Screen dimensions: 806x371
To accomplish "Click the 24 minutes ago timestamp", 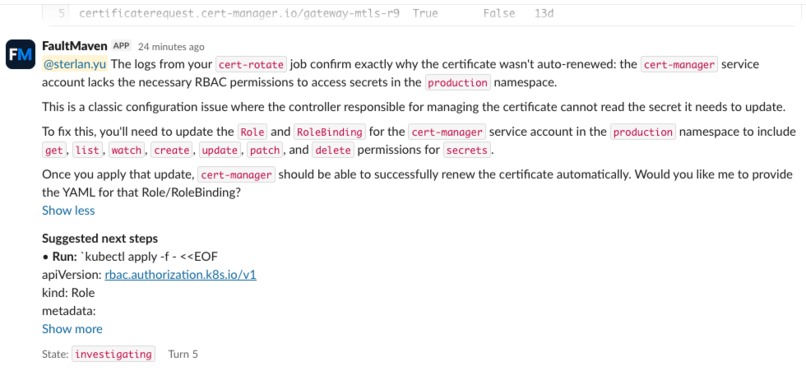I will click(x=171, y=47).
